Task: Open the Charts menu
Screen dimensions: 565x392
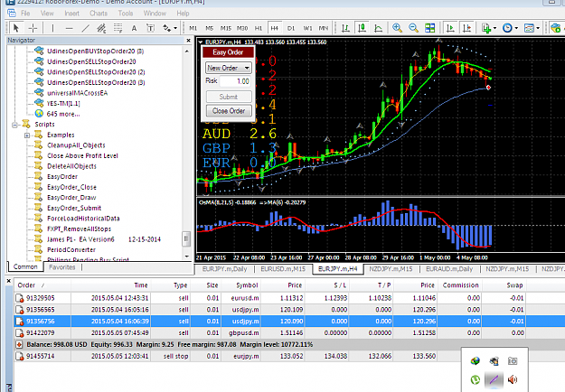Action: pos(99,14)
